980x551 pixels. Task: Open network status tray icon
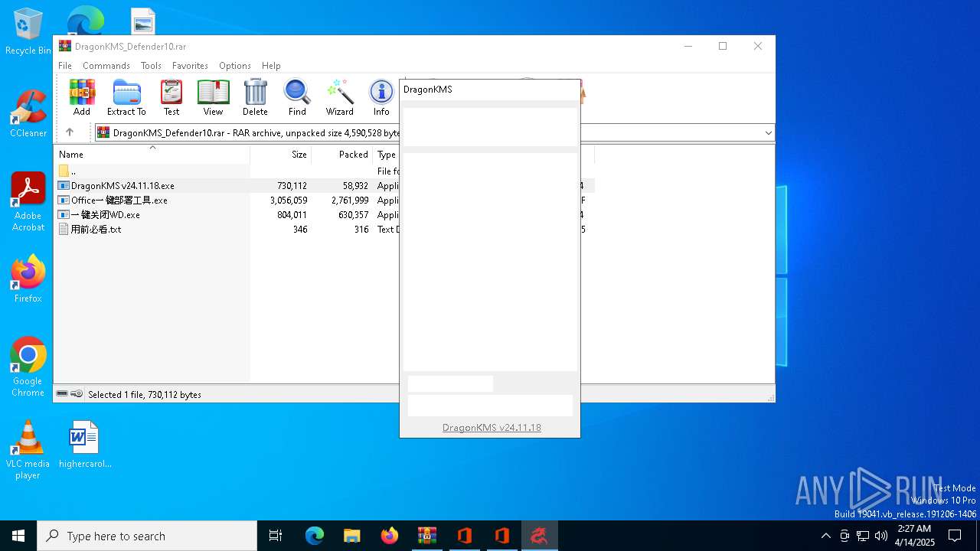pos(863,536)
